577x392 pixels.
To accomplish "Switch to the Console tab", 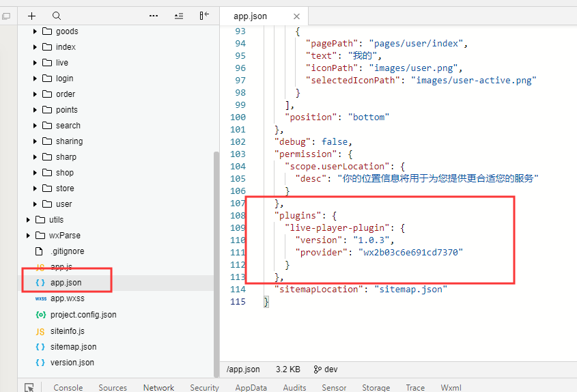I will tap(68, 387).
